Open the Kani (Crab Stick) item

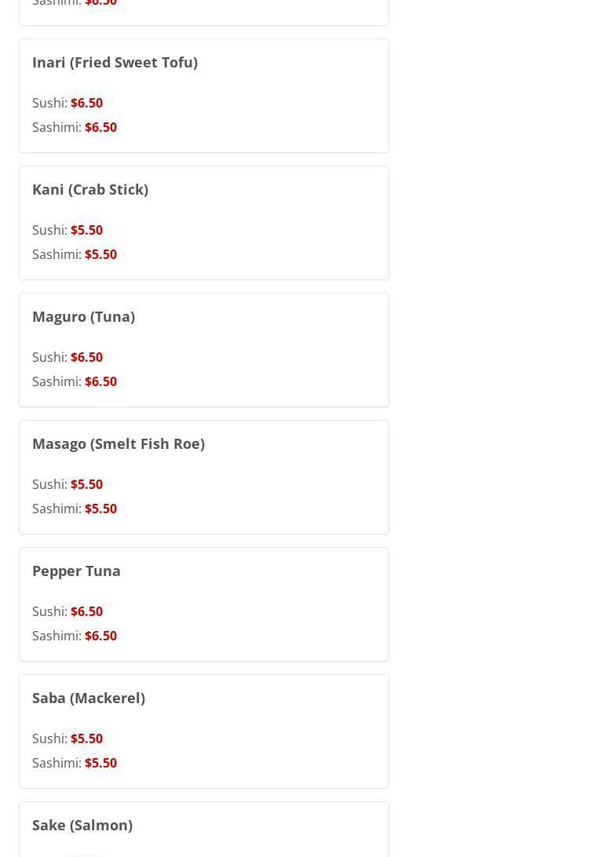pyautogui.click(x=90, y=189)
